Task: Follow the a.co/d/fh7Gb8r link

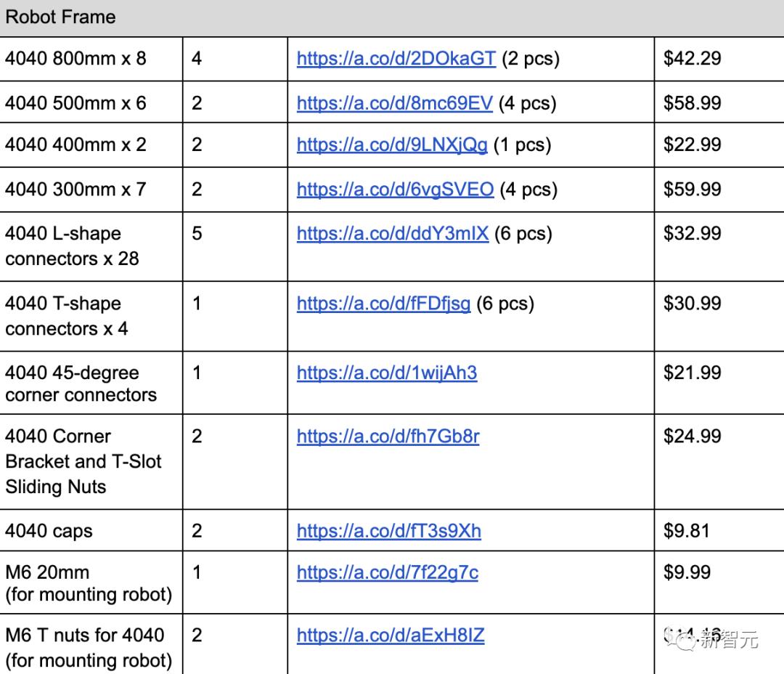Action: coord(388,437)
